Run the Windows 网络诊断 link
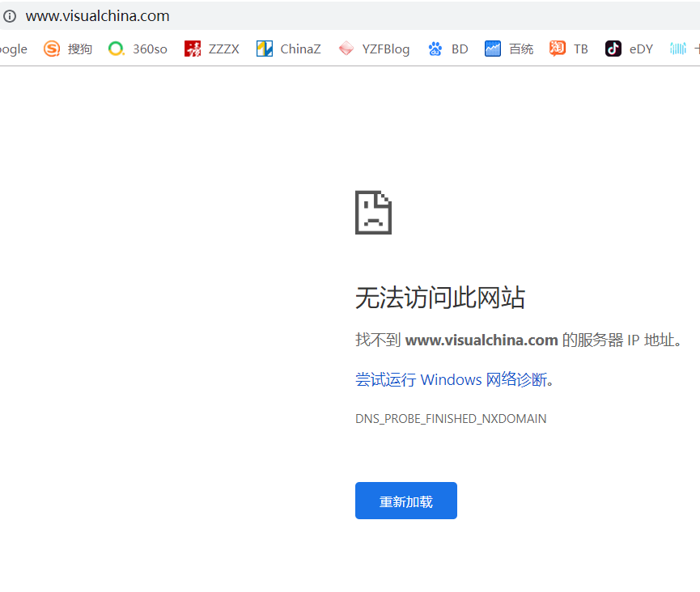Image resolution: width=700 pixels, height=592 pixels. 452,379
